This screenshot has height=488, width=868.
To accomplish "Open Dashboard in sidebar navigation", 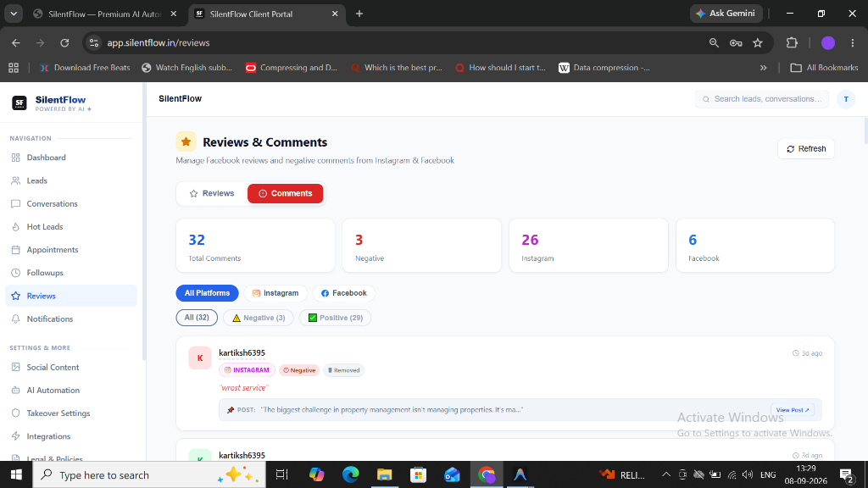I will coord(71,158).
